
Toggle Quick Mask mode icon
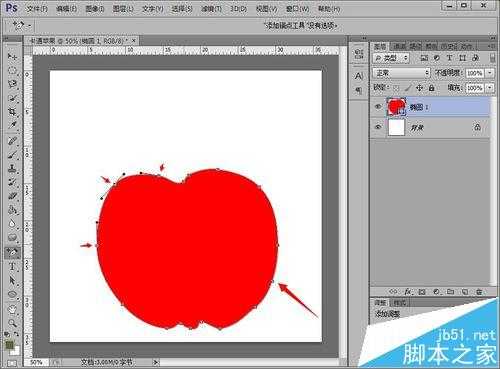tap(12, 362)
